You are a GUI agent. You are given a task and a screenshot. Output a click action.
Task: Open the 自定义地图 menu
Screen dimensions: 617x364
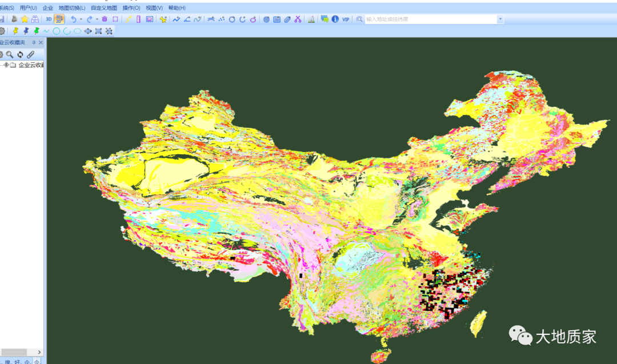click(x=104, y=8)
